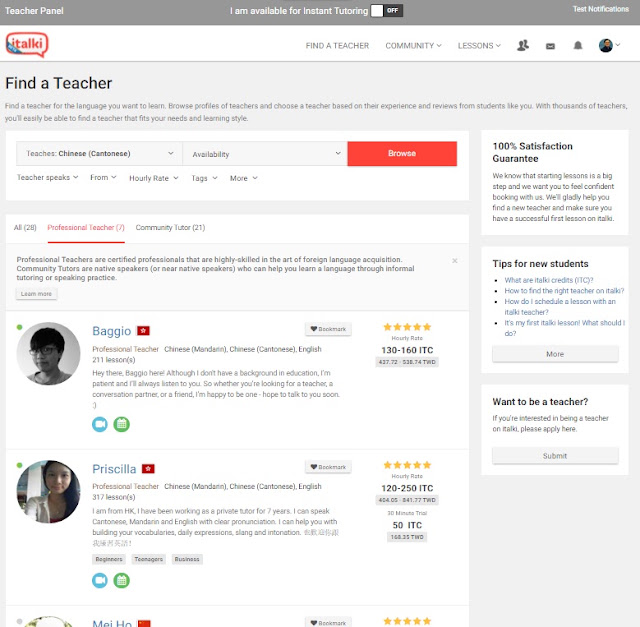This screenshot has width=640, height=627.
Task: Click the Business tag
Action: click(187, 559)
